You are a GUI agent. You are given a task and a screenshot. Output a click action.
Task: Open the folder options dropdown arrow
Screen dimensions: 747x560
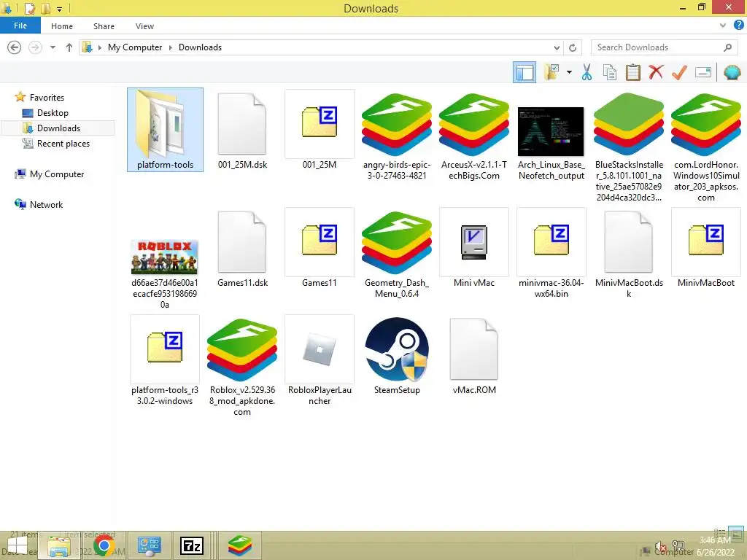569,72
